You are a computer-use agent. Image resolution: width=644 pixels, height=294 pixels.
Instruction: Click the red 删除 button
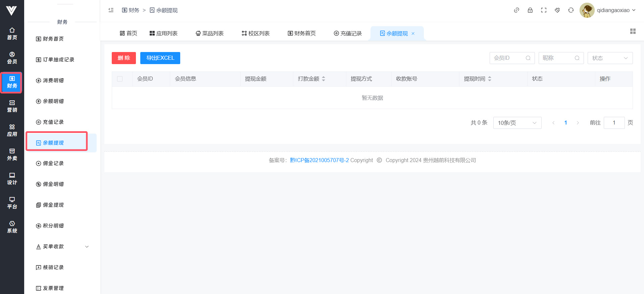click(x=123, y=58)
